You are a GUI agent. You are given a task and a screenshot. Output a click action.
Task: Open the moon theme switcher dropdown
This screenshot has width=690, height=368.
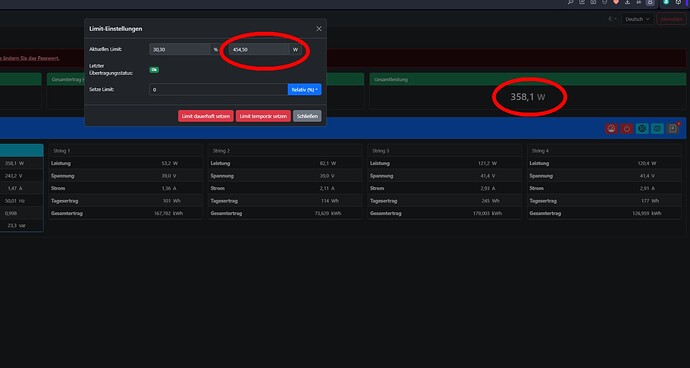click(x=612, y=19)
